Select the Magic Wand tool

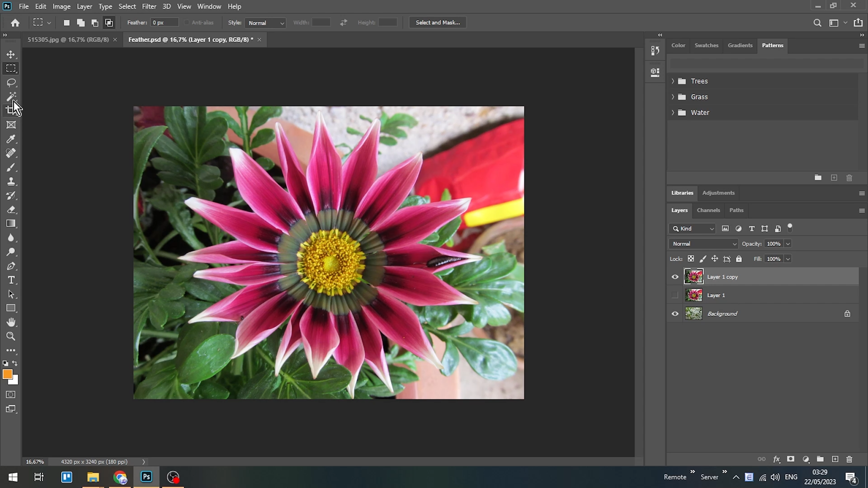click(x=11, y=96)
